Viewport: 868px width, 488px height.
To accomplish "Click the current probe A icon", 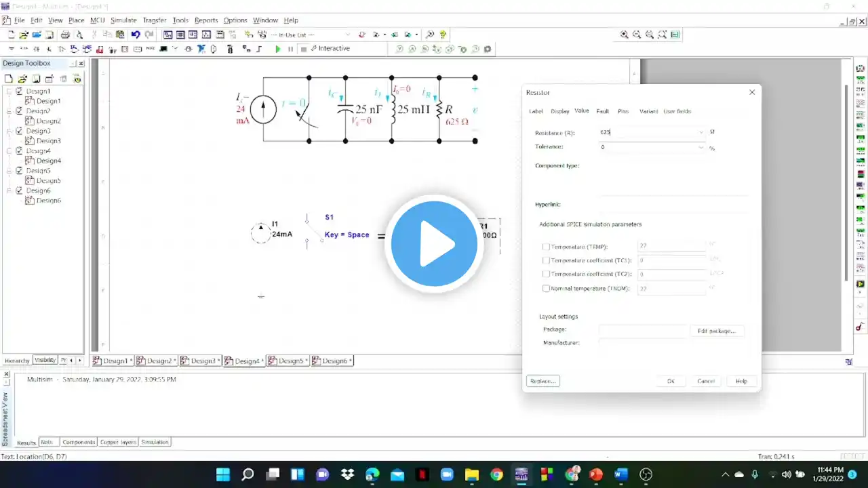I will pyautogui.click(x=412, y=49).
